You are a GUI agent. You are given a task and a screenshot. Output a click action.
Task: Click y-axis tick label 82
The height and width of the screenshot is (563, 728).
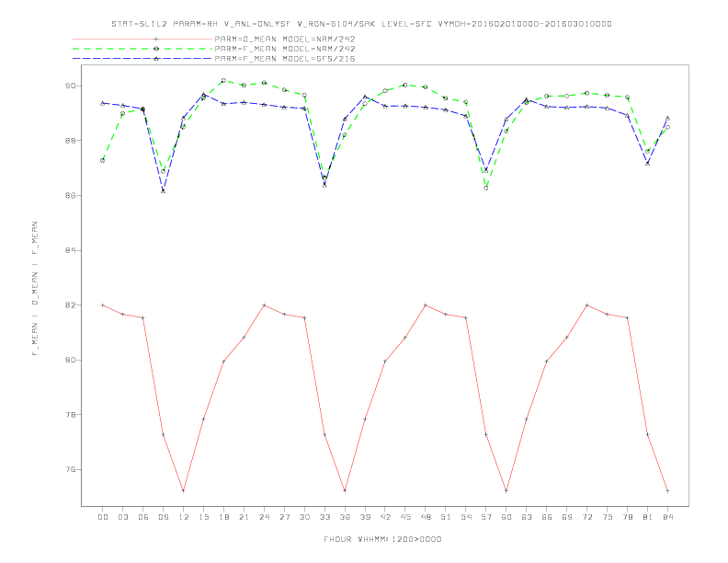[x=70, y=305]
